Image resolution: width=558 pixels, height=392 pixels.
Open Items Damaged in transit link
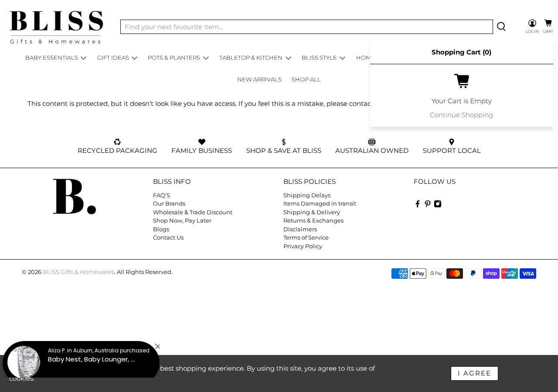320,203
